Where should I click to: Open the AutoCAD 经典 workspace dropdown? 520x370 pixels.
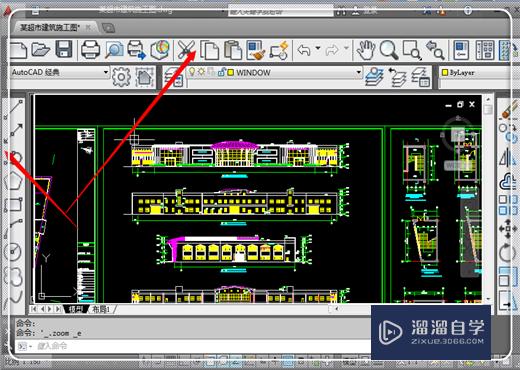(60, 72)
